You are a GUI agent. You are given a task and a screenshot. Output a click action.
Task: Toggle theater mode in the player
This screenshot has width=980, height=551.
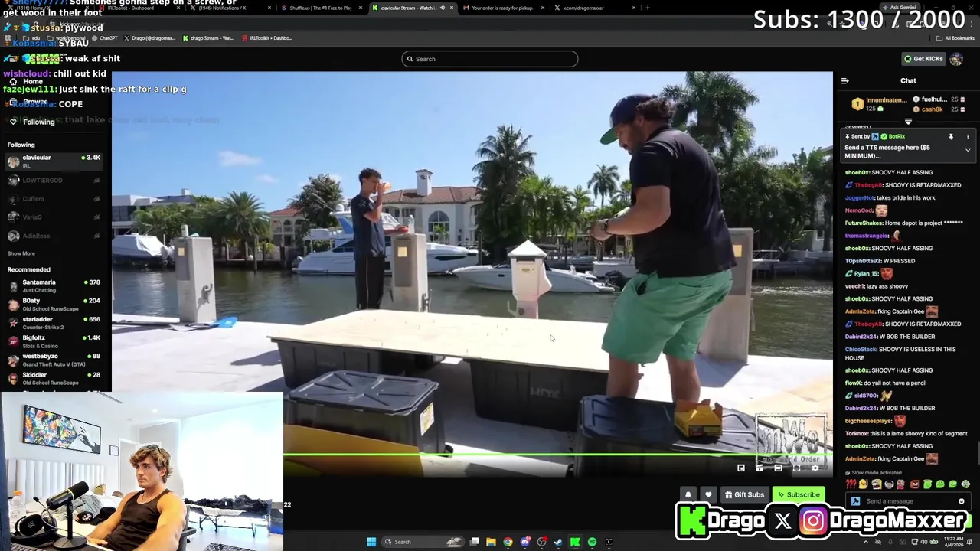778,468
